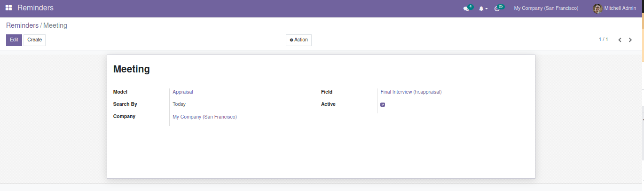The width and height of the screenshot is (644, 191).
Task: Click Mitchell Admin's avatar picture
Action: coord(597,8)
